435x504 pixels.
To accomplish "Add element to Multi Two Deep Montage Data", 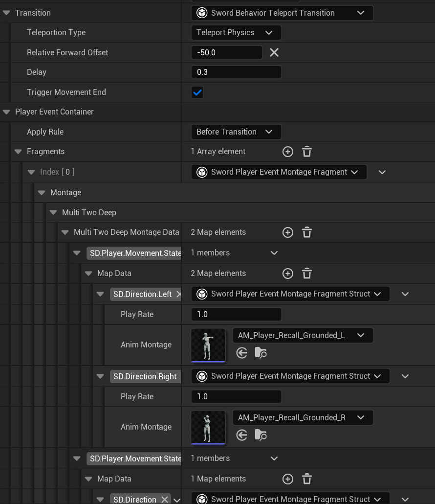I will [x=288, y=232].
